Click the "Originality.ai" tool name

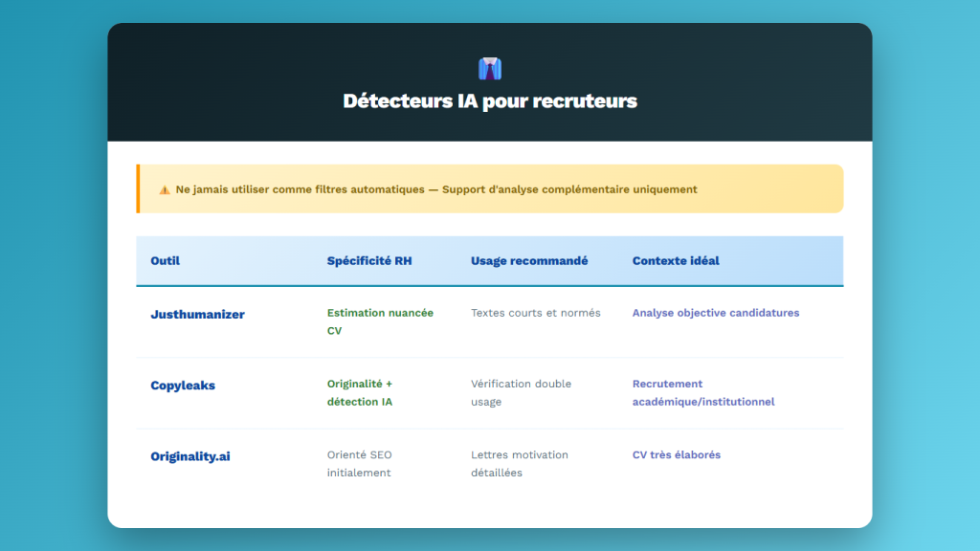click(190, 456)
